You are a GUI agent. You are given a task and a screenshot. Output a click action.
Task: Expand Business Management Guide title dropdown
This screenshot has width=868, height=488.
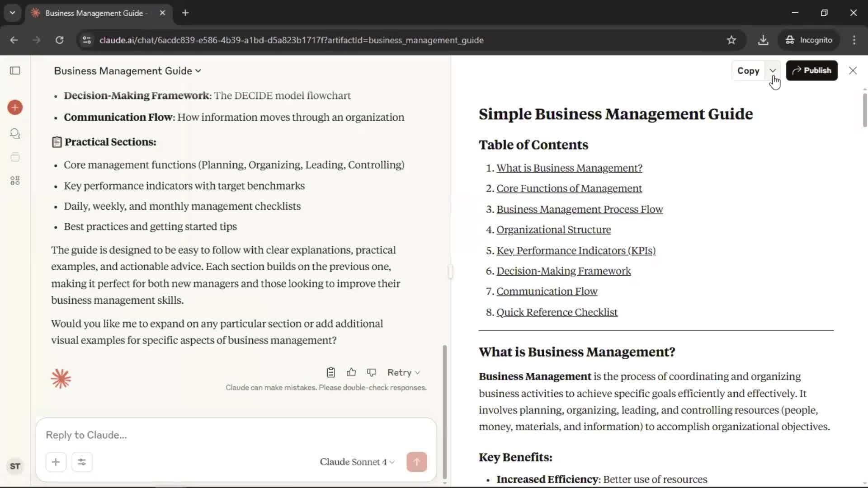128,71
